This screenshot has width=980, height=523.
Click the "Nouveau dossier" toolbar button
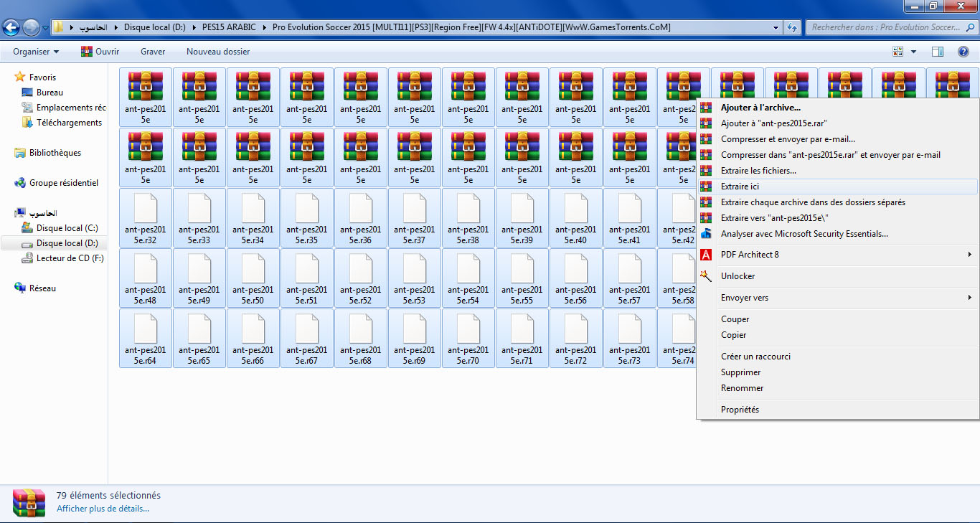point(218,52)
